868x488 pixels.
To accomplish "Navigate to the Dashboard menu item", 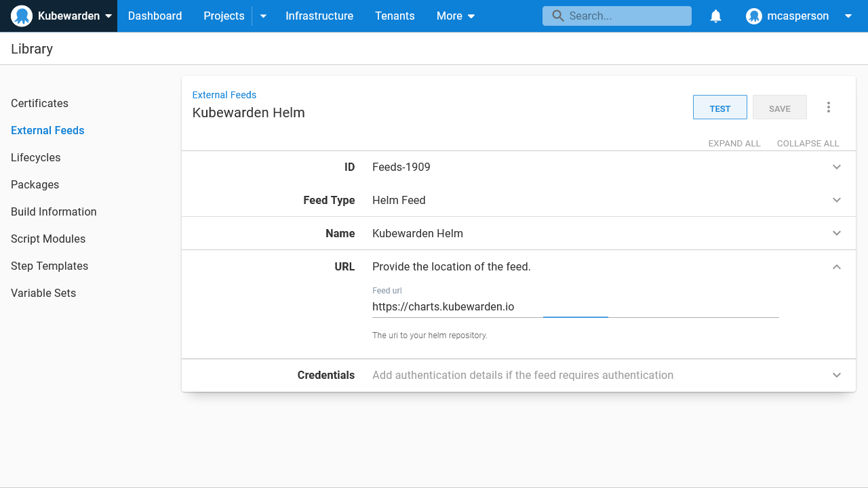I will pos(155,16).
